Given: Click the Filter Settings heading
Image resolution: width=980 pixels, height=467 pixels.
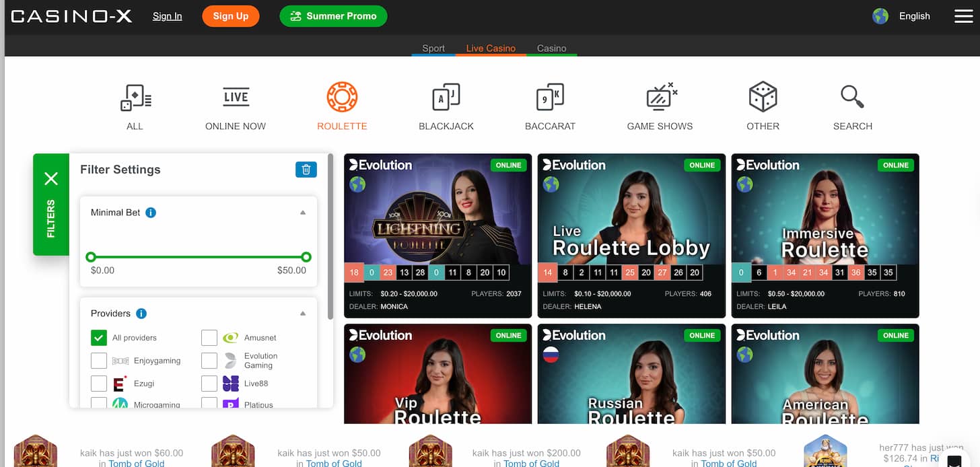Looking at the screenshot, I should coord(120,170).
